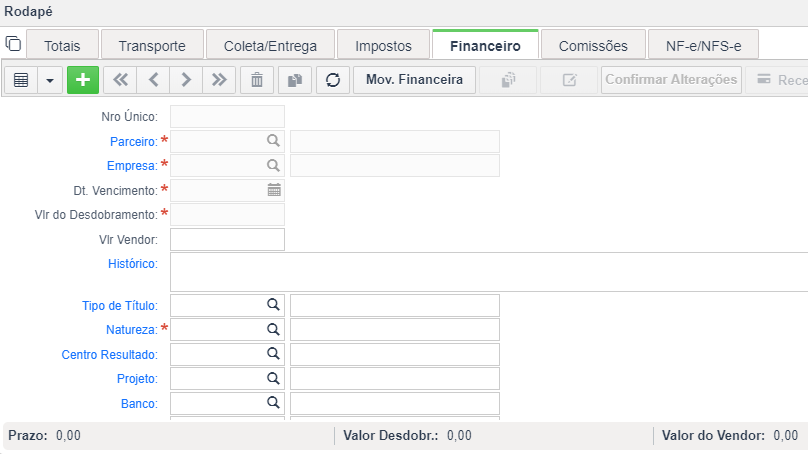This screenshot has height=454, width=808.
Task: Click the Vlr Vendor input field
Action: [227, 240]
